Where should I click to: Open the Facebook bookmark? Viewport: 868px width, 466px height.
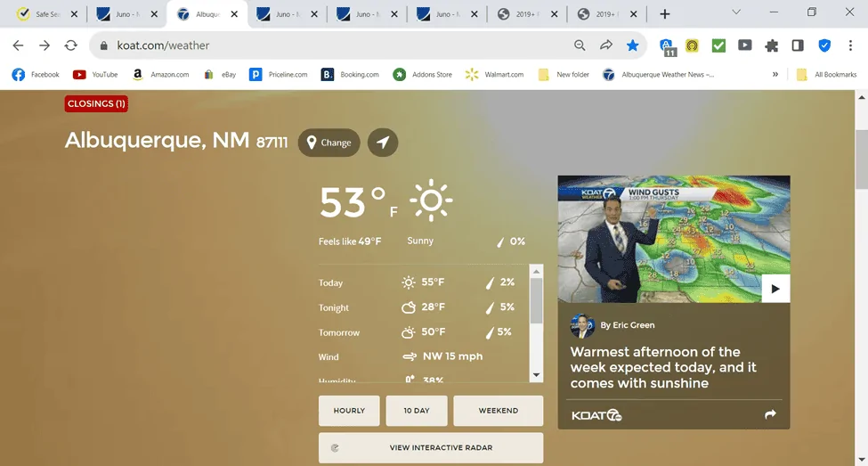[x=36, y=74]
